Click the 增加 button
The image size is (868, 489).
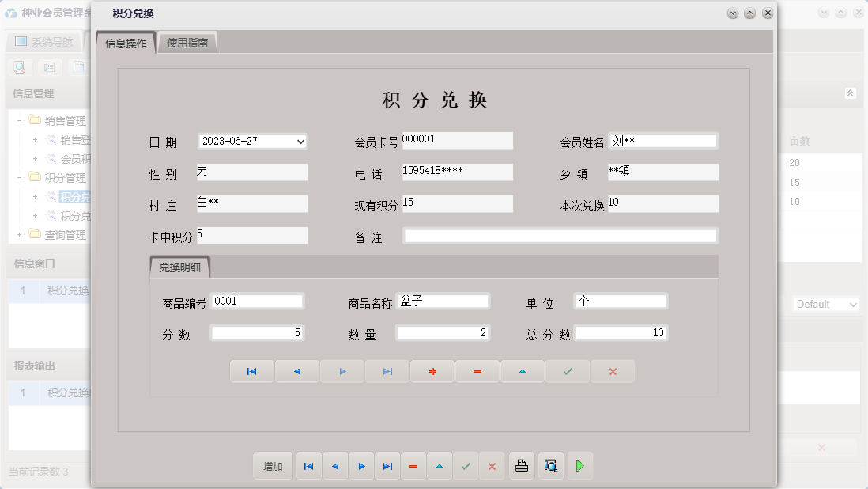tap(272, 466)
